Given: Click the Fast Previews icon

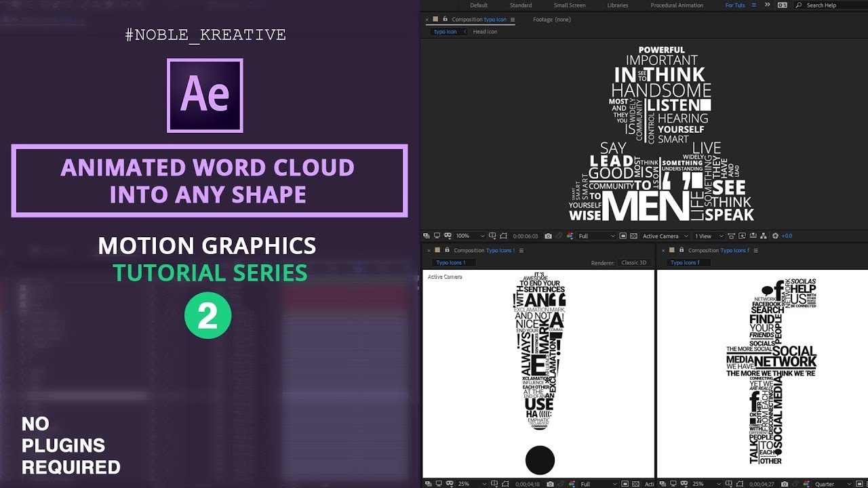Looking at the screenshot, I should point(743,236).
